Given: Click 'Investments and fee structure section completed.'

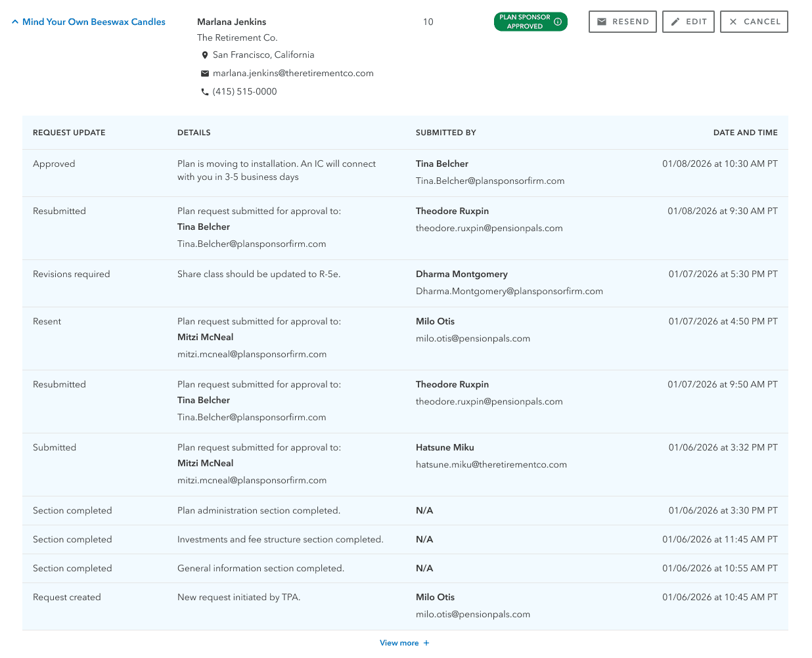Looking at the screenshot, I should click(x=281, y=540).
